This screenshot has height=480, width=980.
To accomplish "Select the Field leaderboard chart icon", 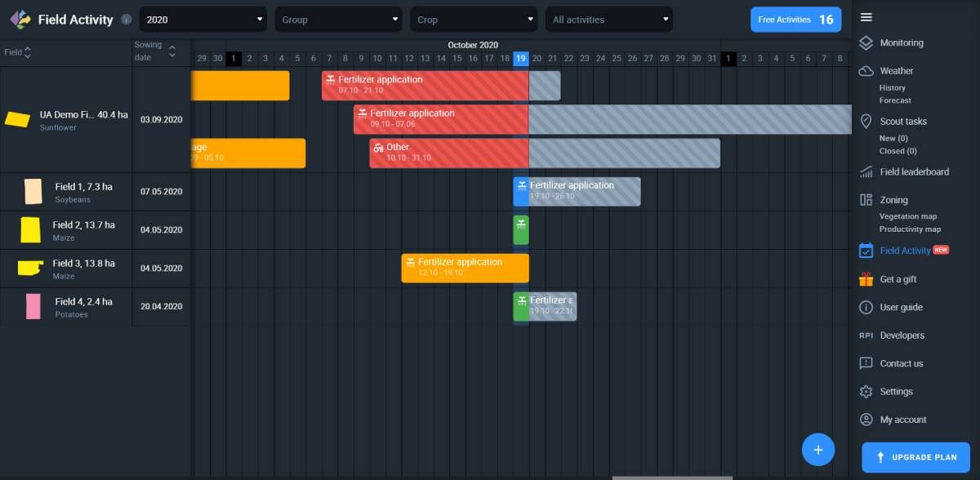I will tap(866, 171).
